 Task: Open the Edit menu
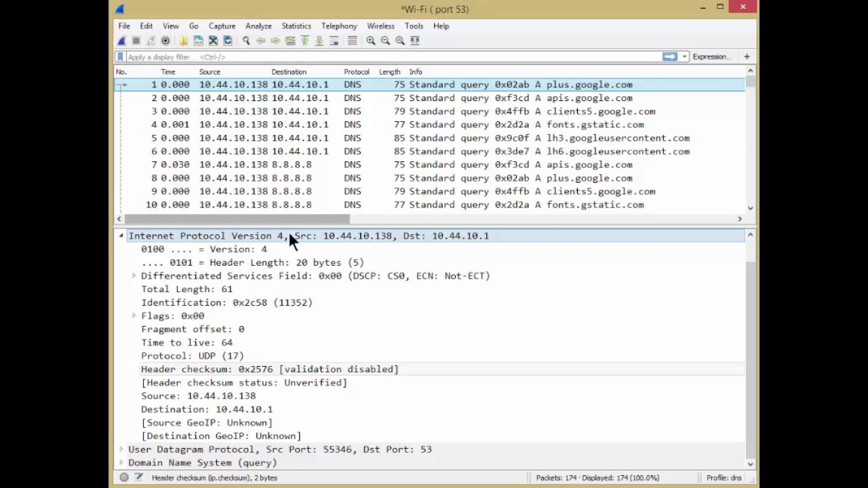pos(146,26)
